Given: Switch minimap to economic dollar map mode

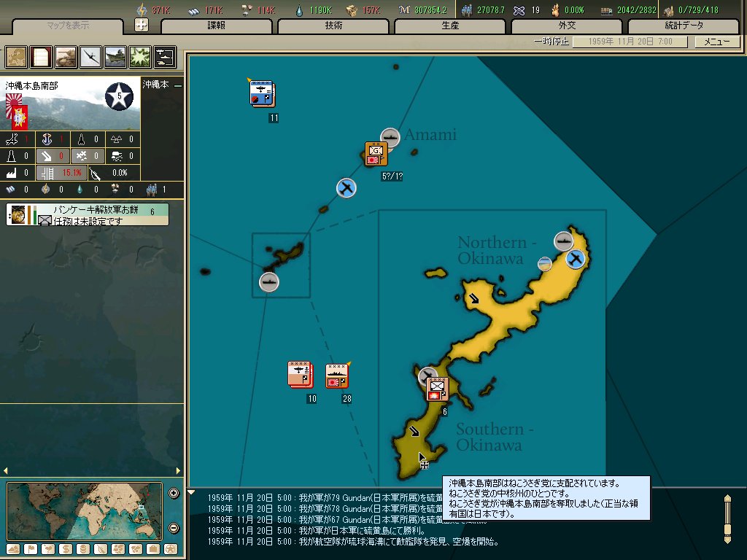Looking at the screenshot, I should (66, 549).
